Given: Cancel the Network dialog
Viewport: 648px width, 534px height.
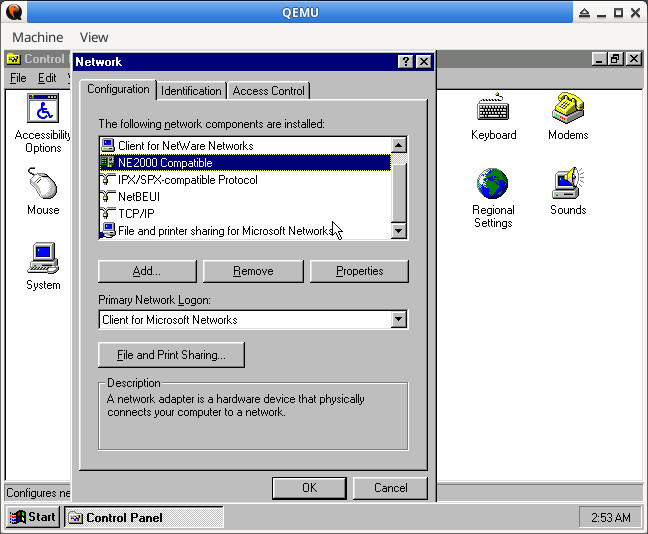Looking at the screenshot, I should (391, 488).
